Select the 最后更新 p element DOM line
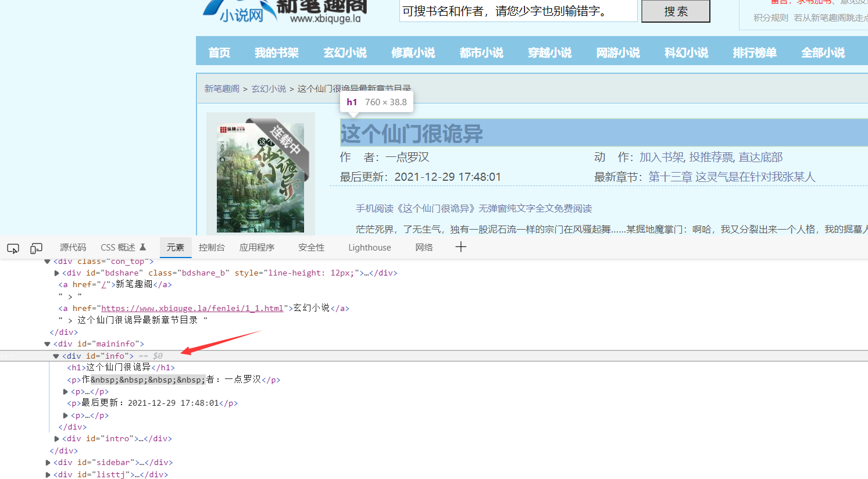This screenshot has height=479, width=868. [152, 403]
